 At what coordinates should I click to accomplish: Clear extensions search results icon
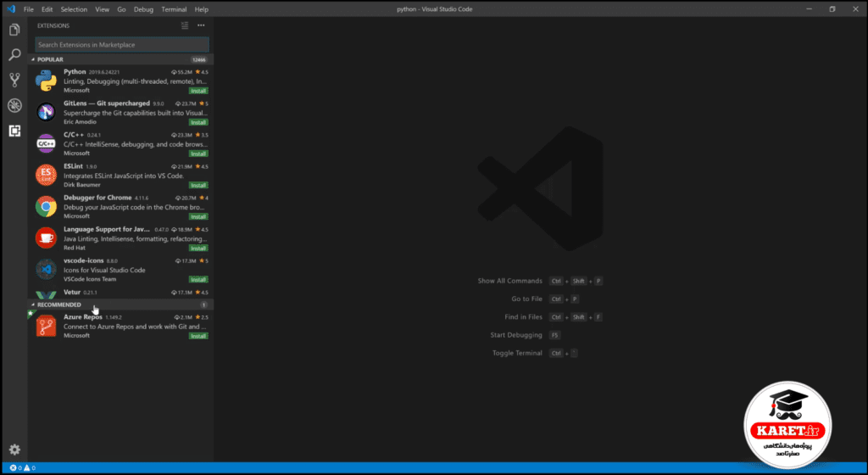click(185, 25)
